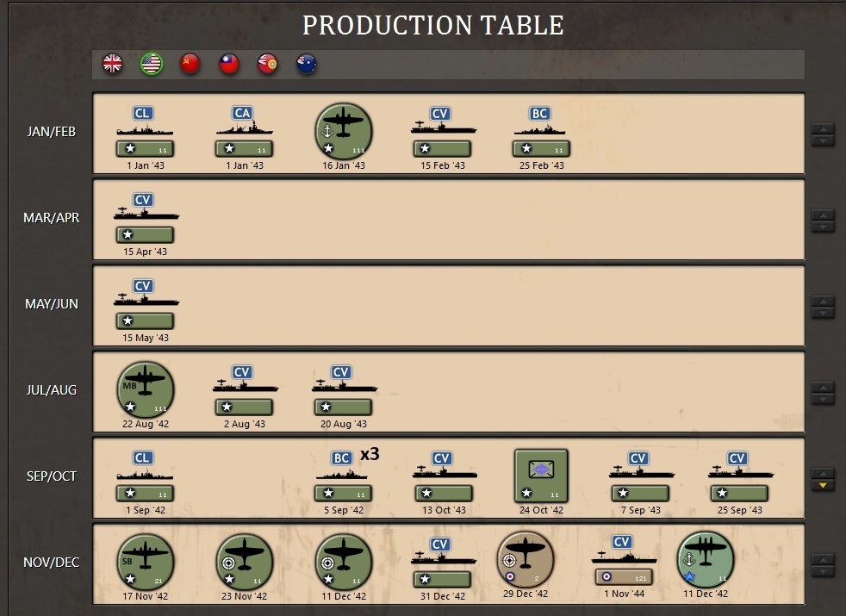Click the green strength bar under the 31 Dec '42 carrier
The width and height of the screenshot is (846, 616).
[443, 580]
